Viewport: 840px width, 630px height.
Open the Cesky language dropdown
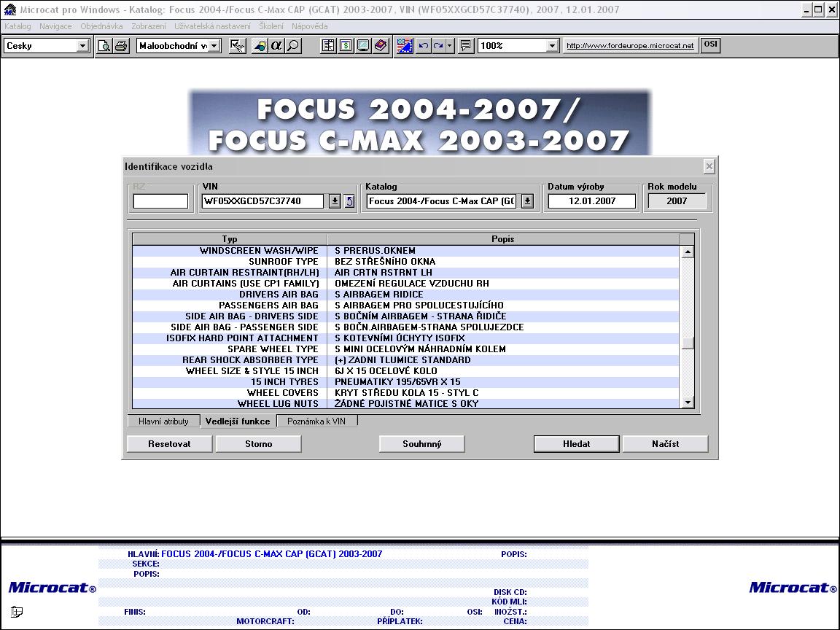(82, 46)
